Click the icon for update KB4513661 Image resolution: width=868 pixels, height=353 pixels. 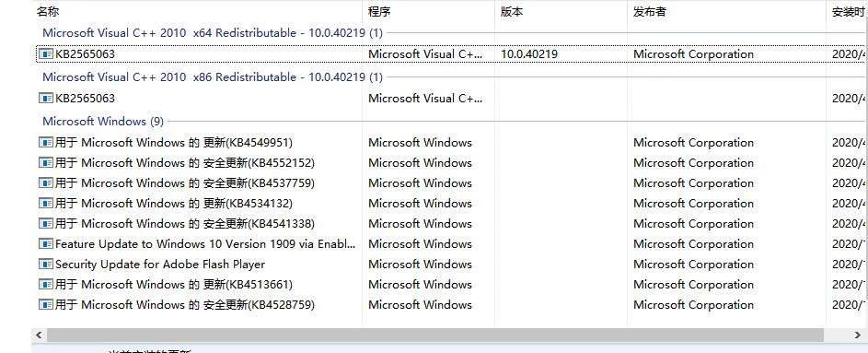pyautogui.click(x=46, y=284)
